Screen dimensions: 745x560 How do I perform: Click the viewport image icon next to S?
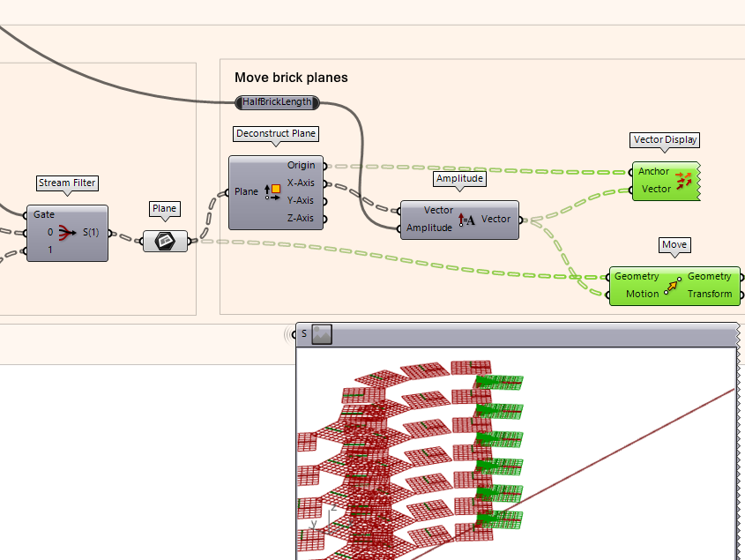point(322,334)
